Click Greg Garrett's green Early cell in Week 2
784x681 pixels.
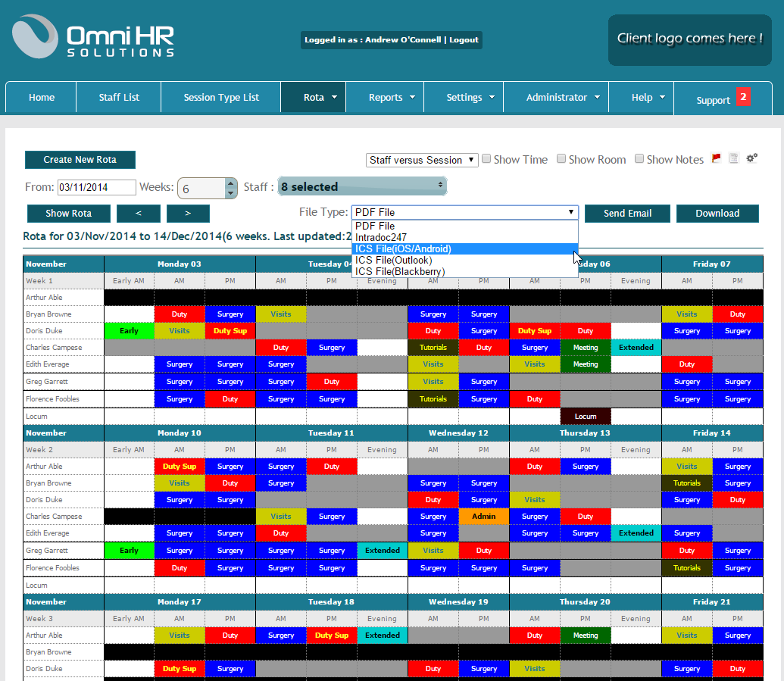point(129,550)
